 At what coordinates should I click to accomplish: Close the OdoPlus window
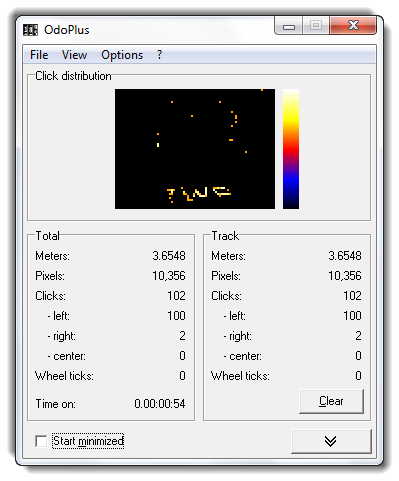pos(353,26)
